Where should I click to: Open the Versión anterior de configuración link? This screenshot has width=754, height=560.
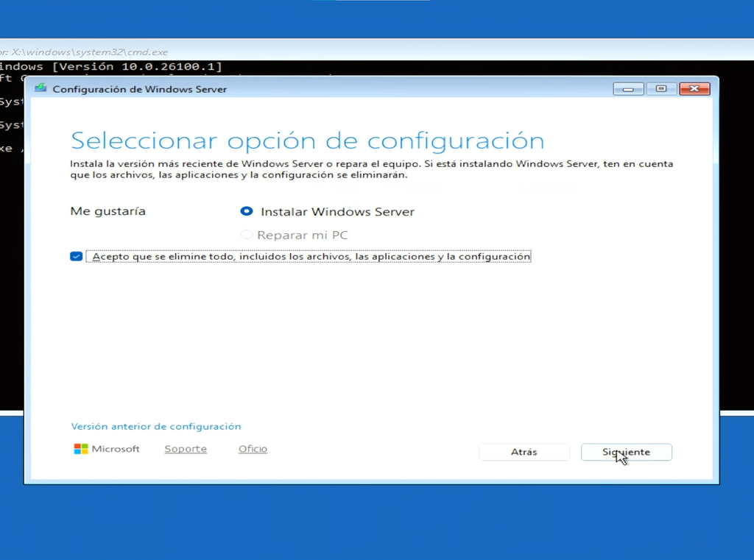156,426
